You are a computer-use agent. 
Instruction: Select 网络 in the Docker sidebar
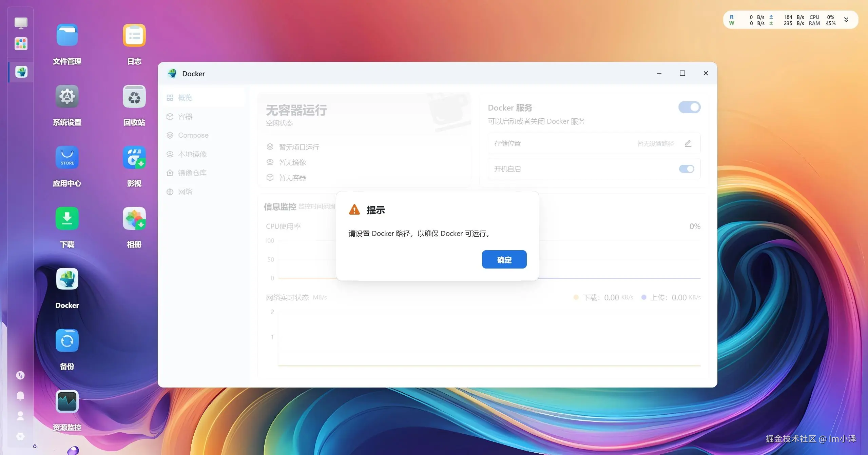tap(185, 191)
